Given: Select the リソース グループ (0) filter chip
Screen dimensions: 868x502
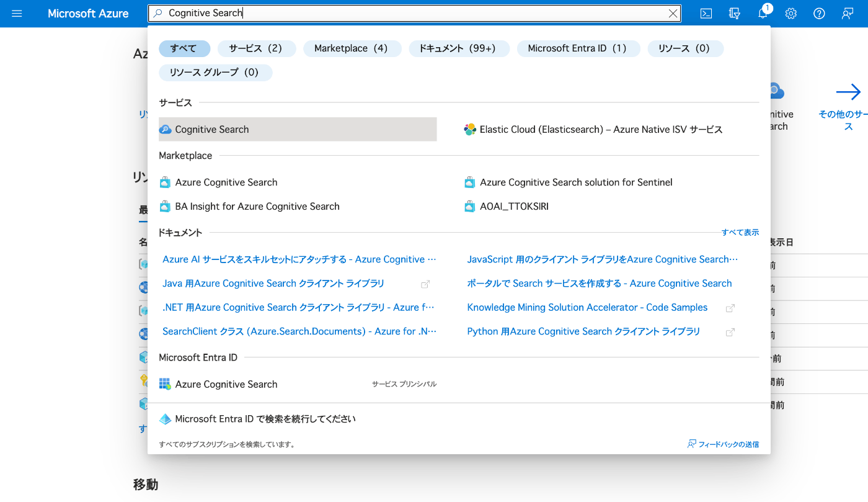Looking at the screenshot, I should 215,73.
